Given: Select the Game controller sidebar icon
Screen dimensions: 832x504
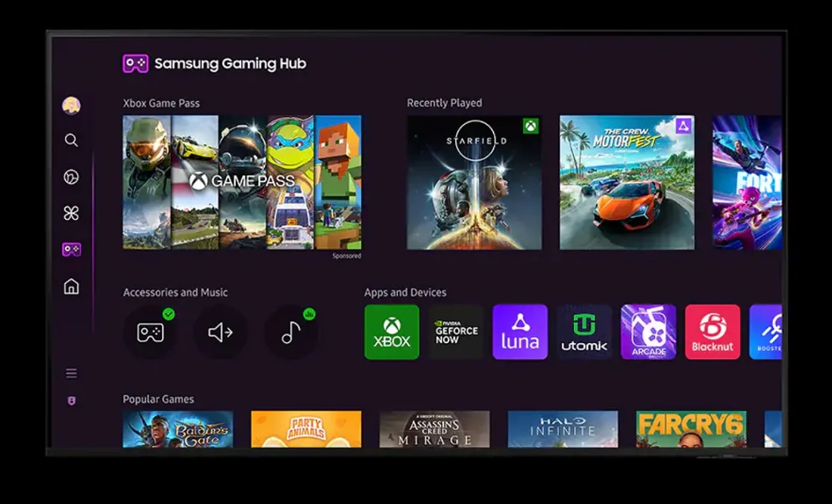Looking at the screenshot, I should point(72,249).
